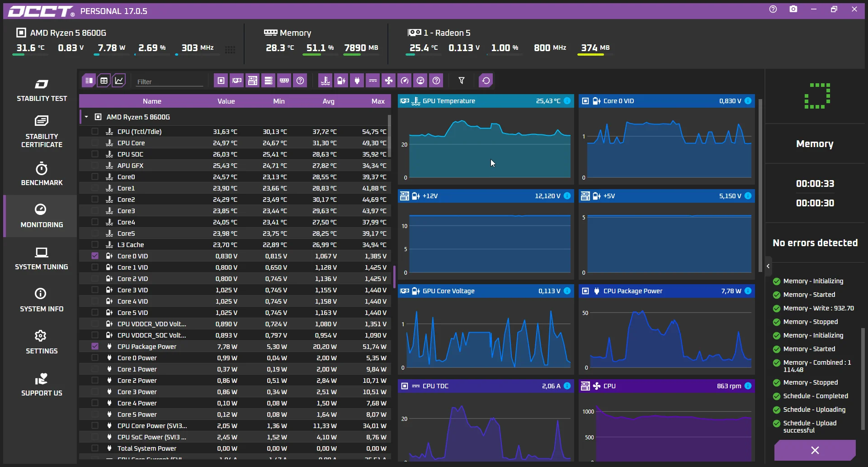Select the CPU VDDCR_VDD Voltage row
Viewport: 868px width, 467px height.
235,324
